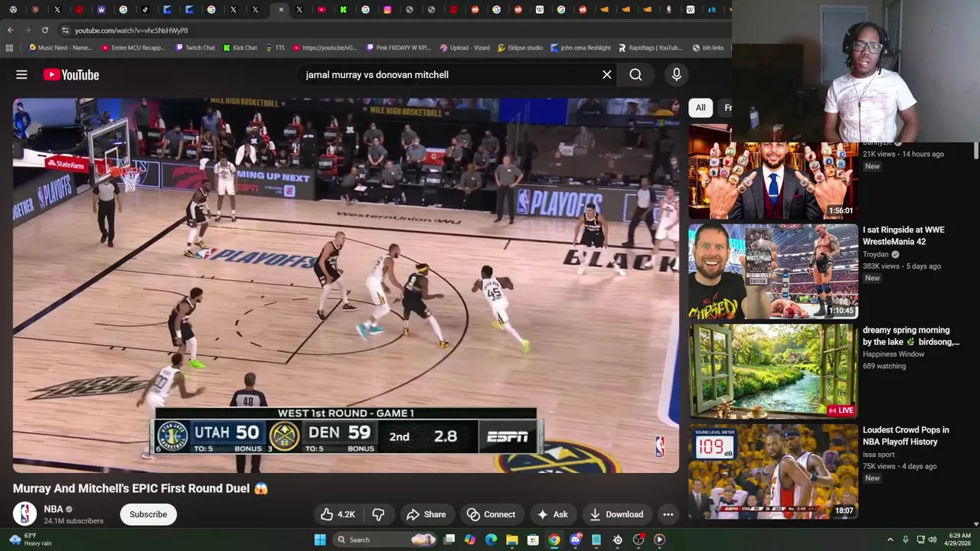Open Google Chrome from taskbar
Viewport: 980px width, 551px height.
(x=554, y=540)
